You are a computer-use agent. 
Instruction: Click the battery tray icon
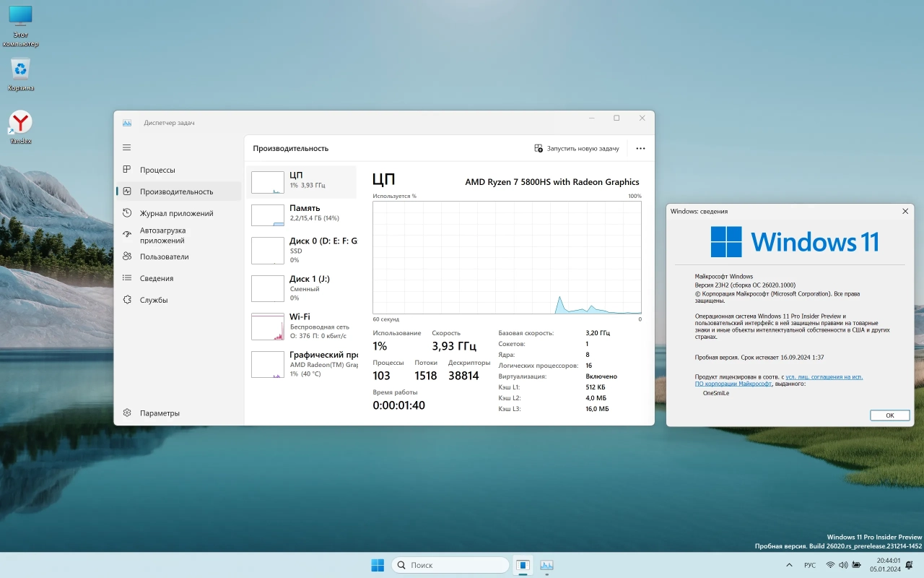tap(855, 565)
